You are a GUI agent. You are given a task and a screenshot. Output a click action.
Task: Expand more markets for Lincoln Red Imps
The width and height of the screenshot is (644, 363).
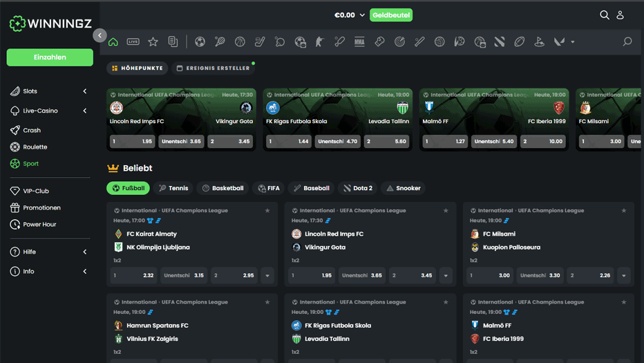[x=446, y=275]
